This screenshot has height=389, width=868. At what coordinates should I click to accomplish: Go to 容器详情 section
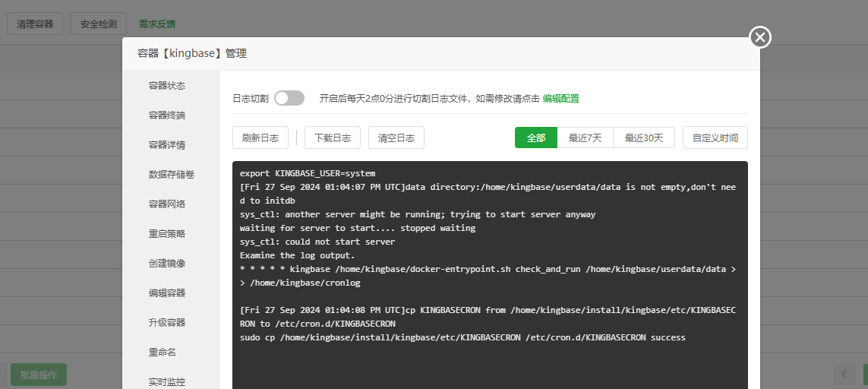[167, 145]
